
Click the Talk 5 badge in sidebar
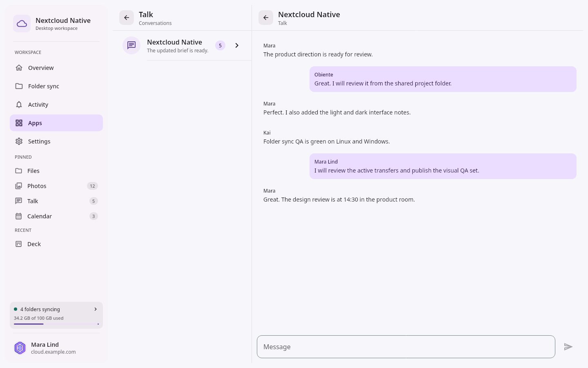coord(94,201)
